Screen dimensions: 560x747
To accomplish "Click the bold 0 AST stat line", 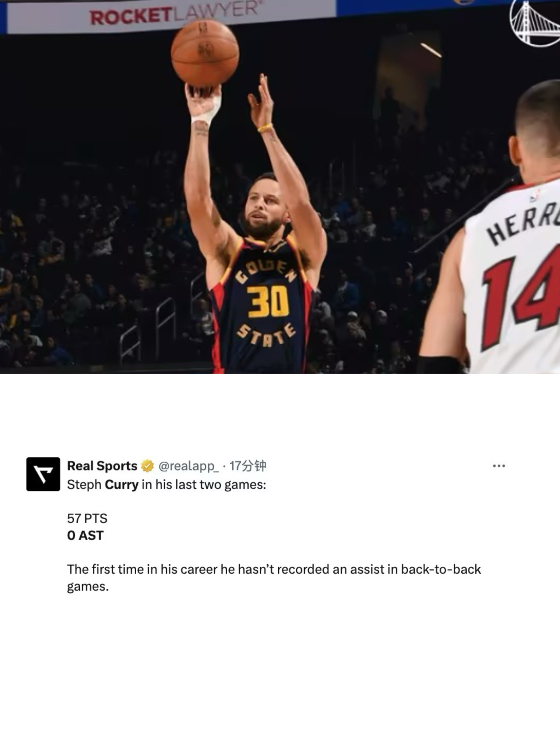I will pos(85,535).
